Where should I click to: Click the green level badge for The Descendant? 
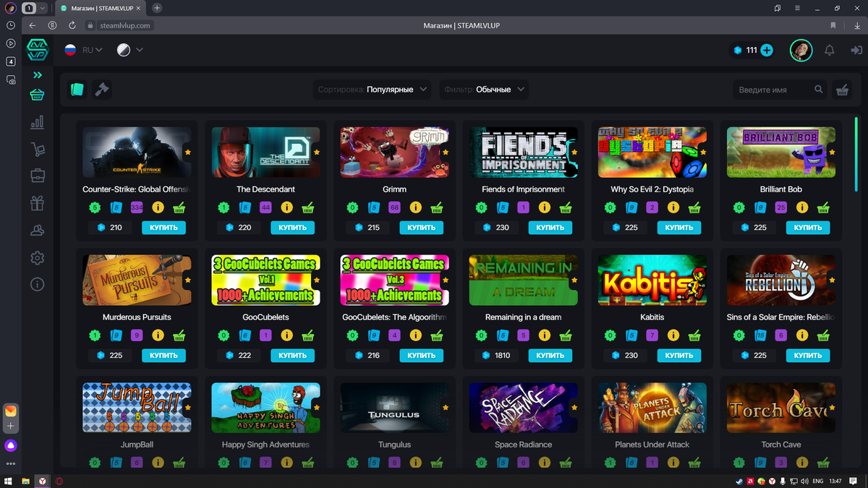tap(224, 207)
